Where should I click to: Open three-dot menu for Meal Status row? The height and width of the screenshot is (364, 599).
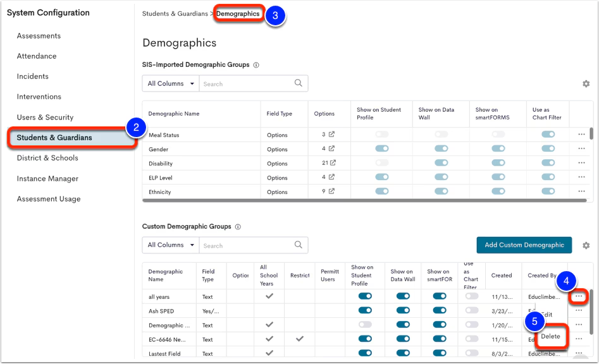pyautogui.click(x=581, y=135)
